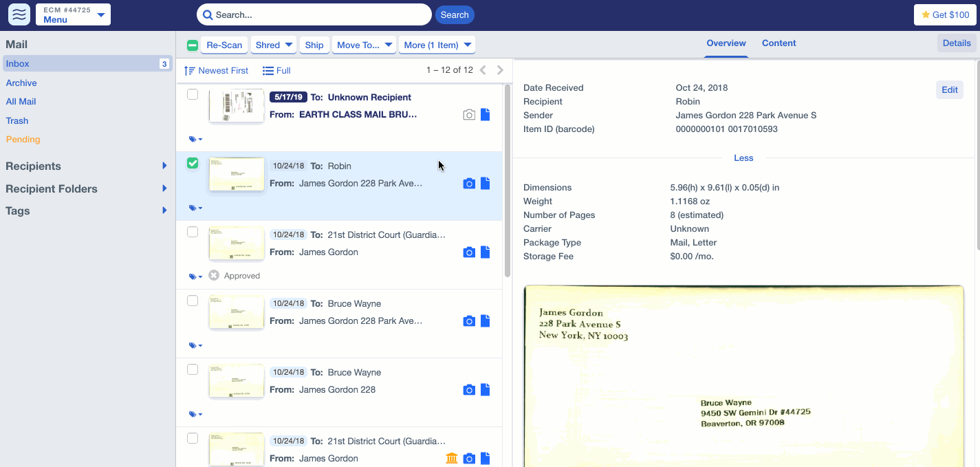This screenshot has width=980, height=467.
Task: Change sort order via Newest First
Action: point(217,71)
